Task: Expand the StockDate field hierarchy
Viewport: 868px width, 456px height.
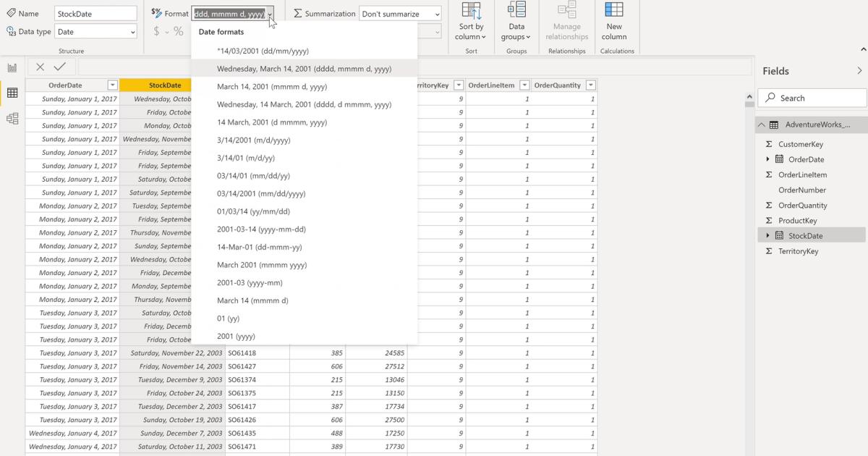Action: [x=768, y=235]
